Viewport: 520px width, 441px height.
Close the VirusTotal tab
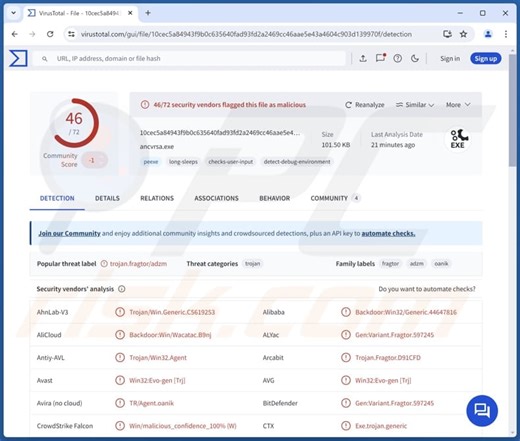click(130, 13)
